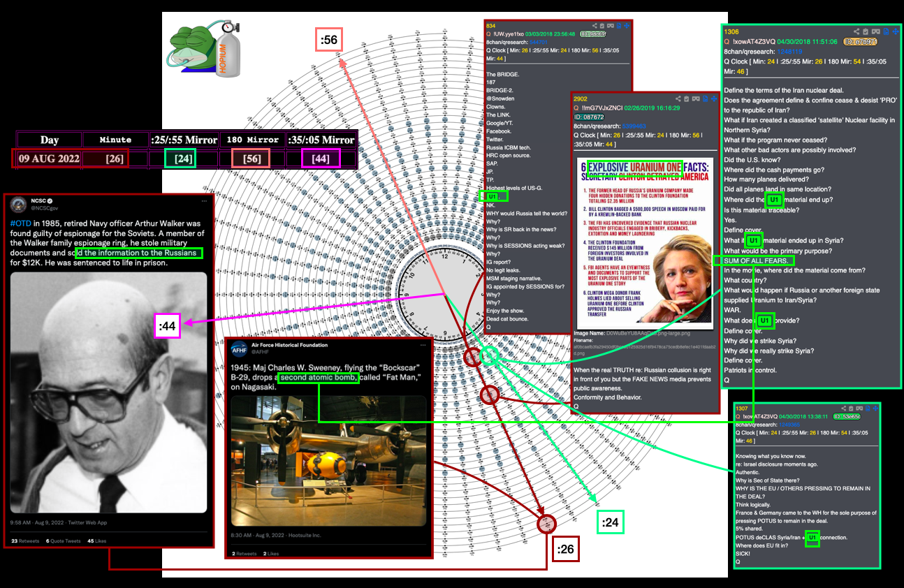This screenshot has width=904, height=588.
Task: Click the move arrows icon on post 2902
Action: (714, 98)
